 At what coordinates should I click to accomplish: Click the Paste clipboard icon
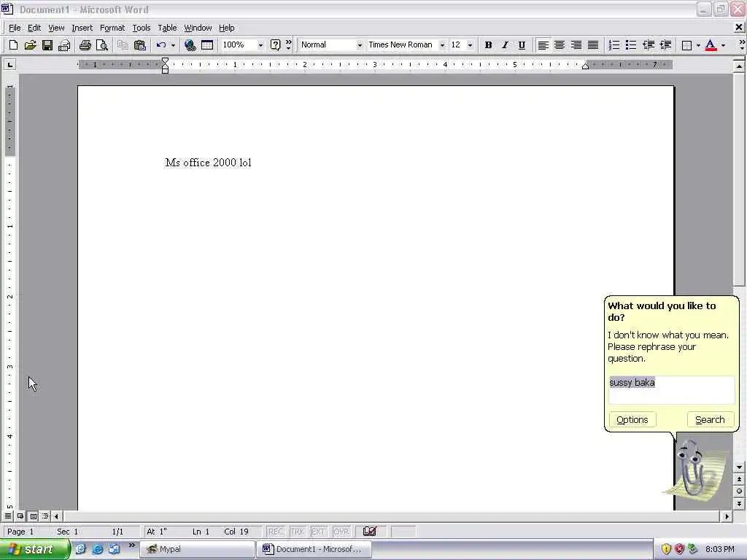tap(139, 45)
